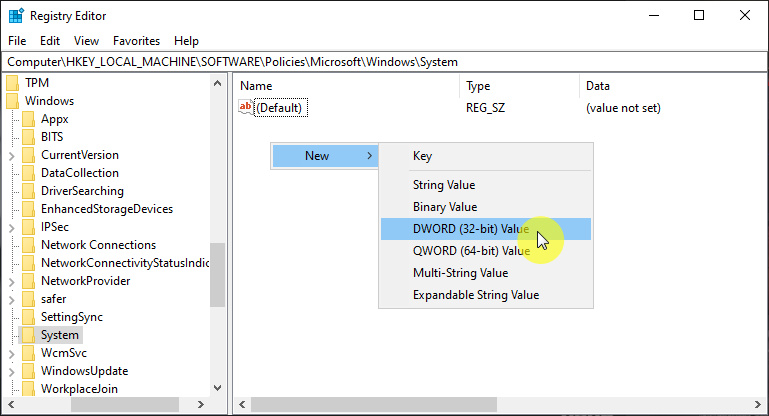Expand the IPSec key using its arrow
The image size is (769, 416).
click(x=11, y=227)
